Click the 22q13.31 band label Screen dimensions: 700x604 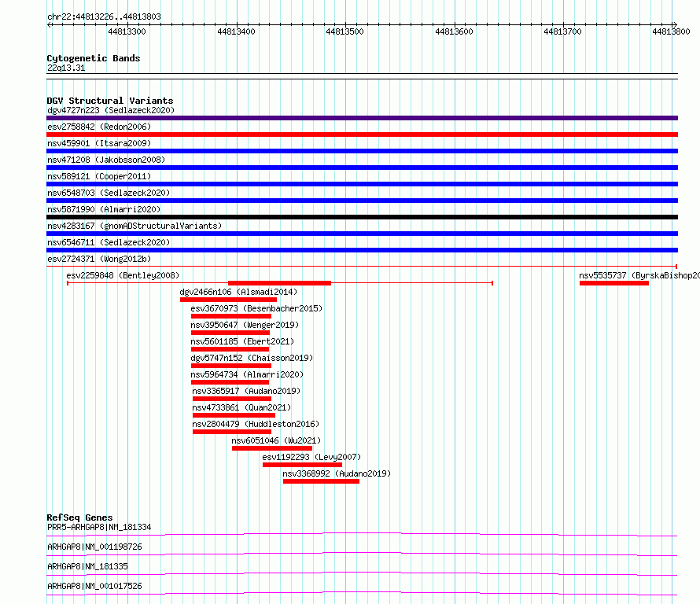(66, 68)
